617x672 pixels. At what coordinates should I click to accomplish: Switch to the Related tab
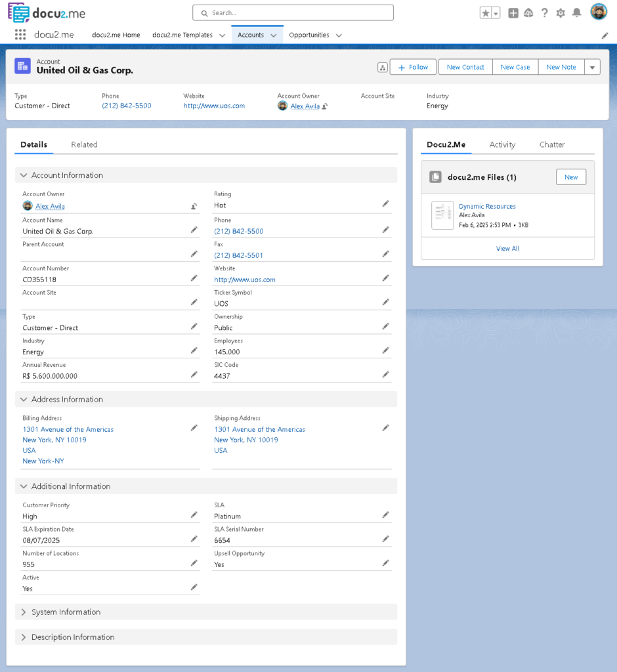[x=84, y=144]
